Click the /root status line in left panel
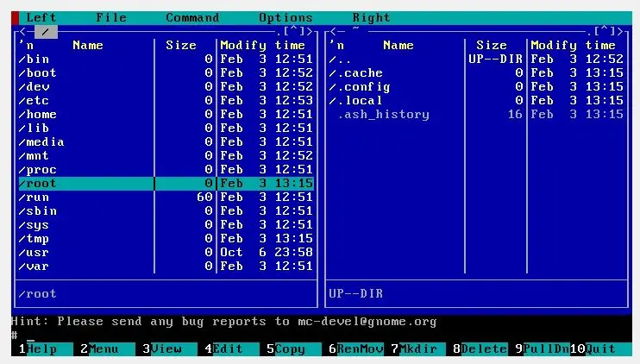The image size is (640, 364). click(37, 293)
